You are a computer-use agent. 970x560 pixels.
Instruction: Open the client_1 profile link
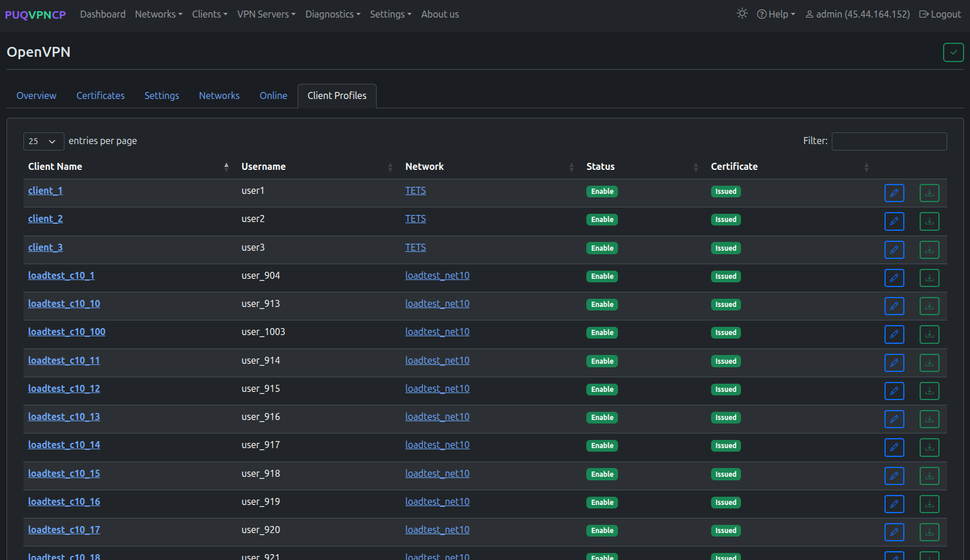tap(45, 190)
